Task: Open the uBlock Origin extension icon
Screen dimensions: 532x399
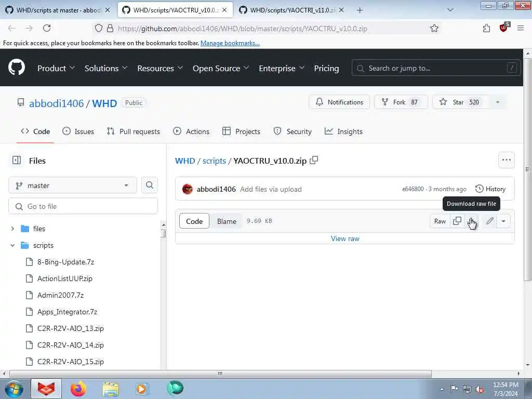Action: coord(504,28)
